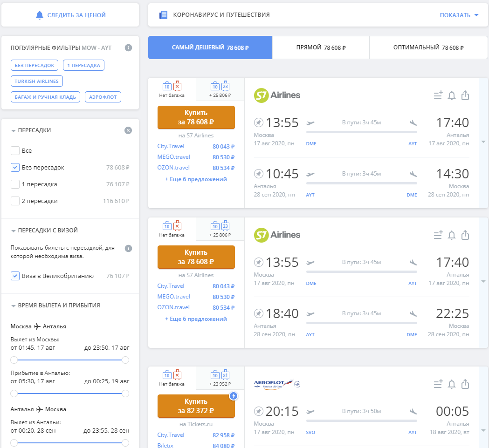The height and width of the screenshot is (448, 489).
Task: Click right handle of Прибытие в Анталью slider
Action: tap(125, 394)
